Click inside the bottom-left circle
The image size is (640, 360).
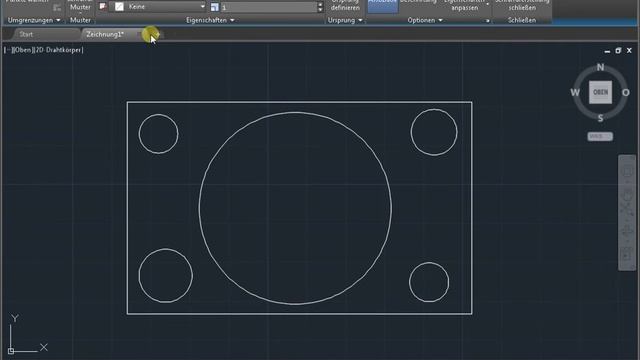coord(165,276)
